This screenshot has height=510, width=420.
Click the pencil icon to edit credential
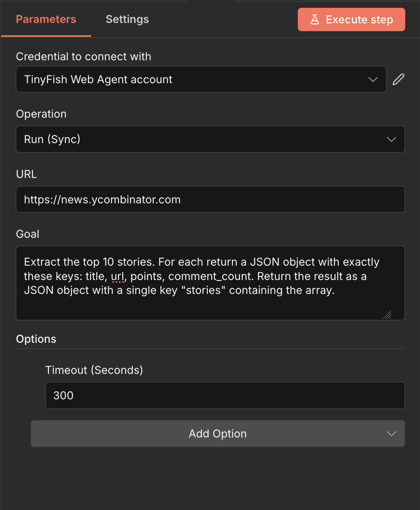click(x=398, y=79)
